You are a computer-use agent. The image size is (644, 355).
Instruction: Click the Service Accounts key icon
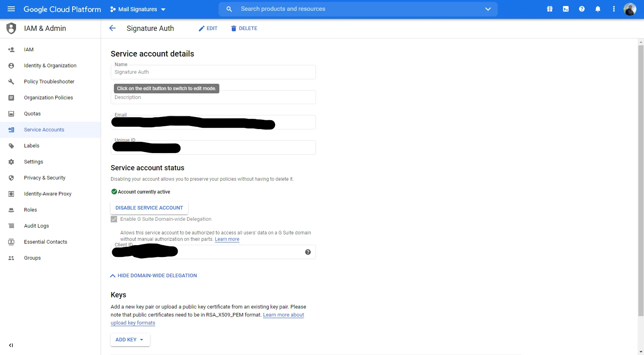coord(11,130)
